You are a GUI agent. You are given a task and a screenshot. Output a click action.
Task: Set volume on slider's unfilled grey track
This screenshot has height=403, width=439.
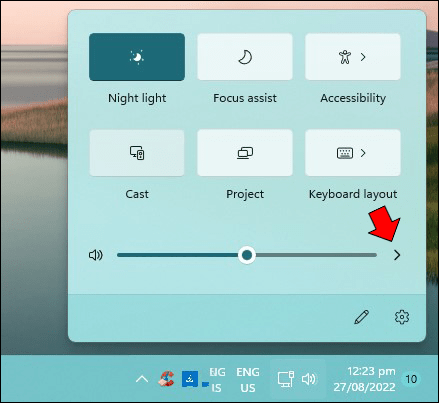pos(316,255)
